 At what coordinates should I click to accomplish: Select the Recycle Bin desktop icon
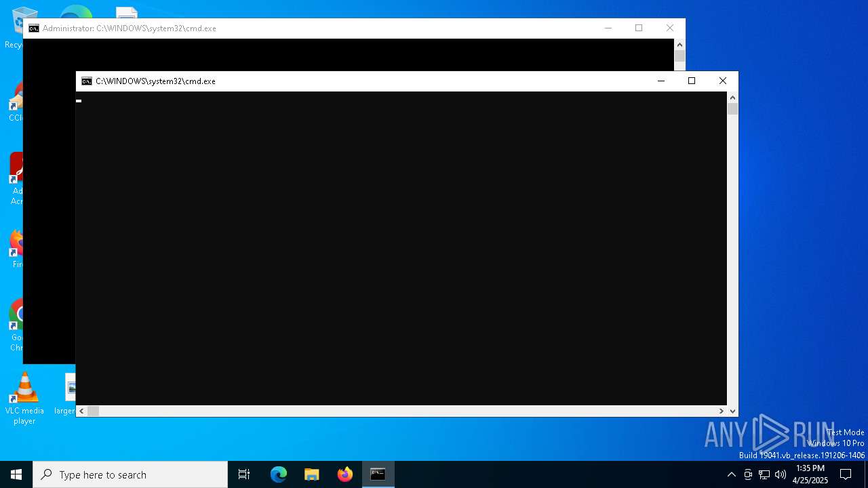[x=13, y=27]
